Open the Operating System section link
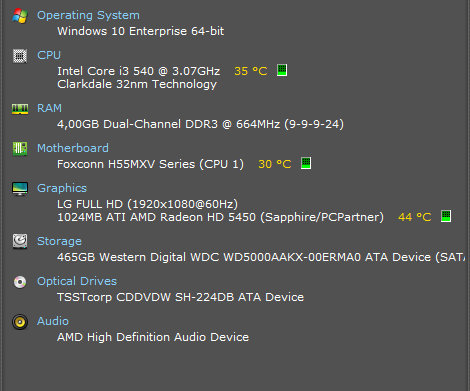 pyautogui.click(x=88, y=15)
